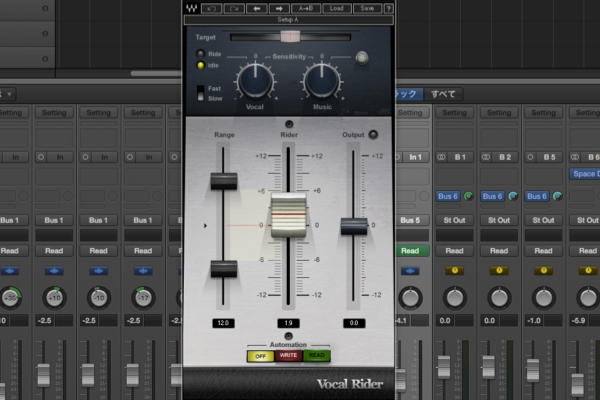600x400 pixels.
Task: Click the -5.9 volume value field
Action: click(x=578, y=320)
